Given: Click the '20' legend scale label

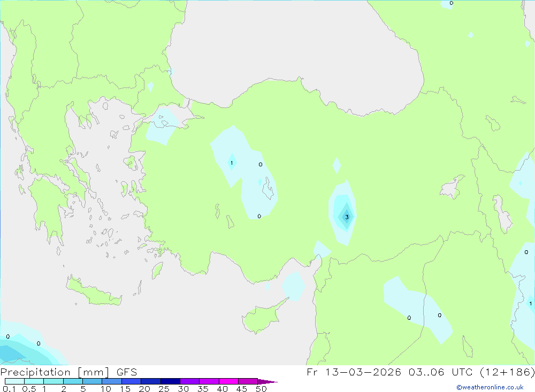Looking at the screenshot, I should (144, 389).
